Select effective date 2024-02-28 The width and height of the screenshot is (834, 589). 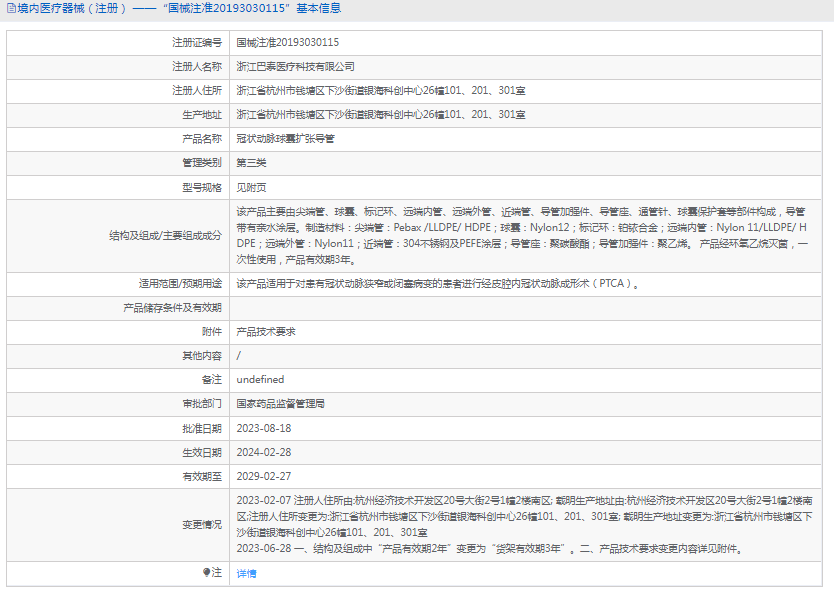point(264,452)
